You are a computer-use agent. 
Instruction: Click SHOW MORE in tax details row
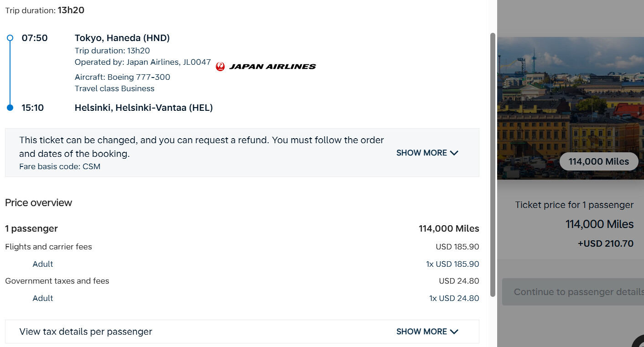coord(421,331)
